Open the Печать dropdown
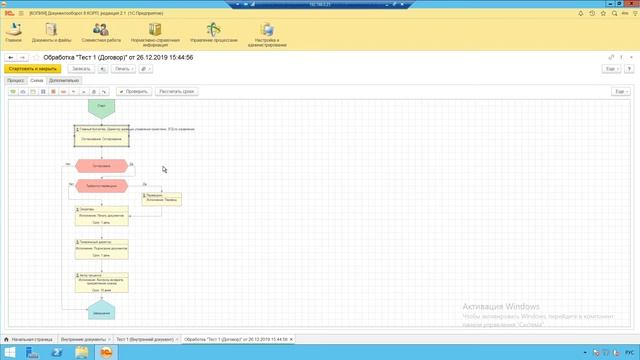The width and height of the screenshot is (640, 360). coord(123,69)
